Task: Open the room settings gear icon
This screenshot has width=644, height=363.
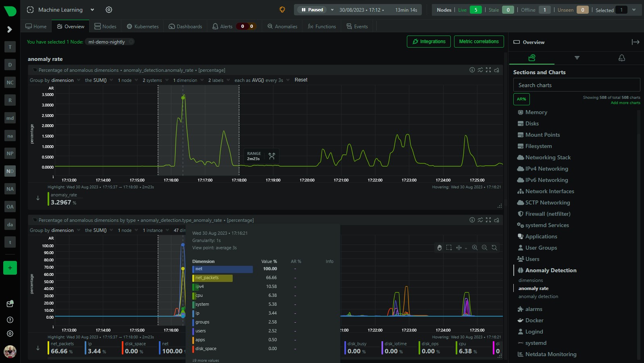Action: click(109, 10)
